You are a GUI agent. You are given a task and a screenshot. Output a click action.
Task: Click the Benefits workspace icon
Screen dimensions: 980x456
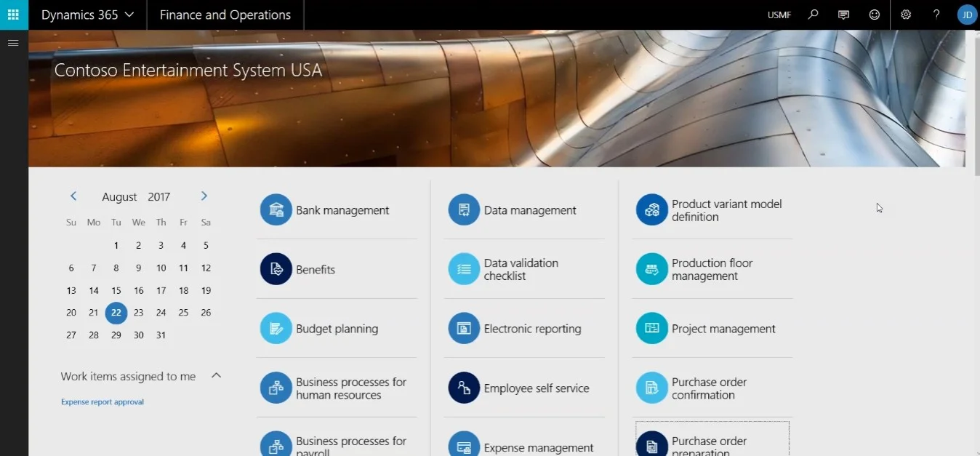276,269
